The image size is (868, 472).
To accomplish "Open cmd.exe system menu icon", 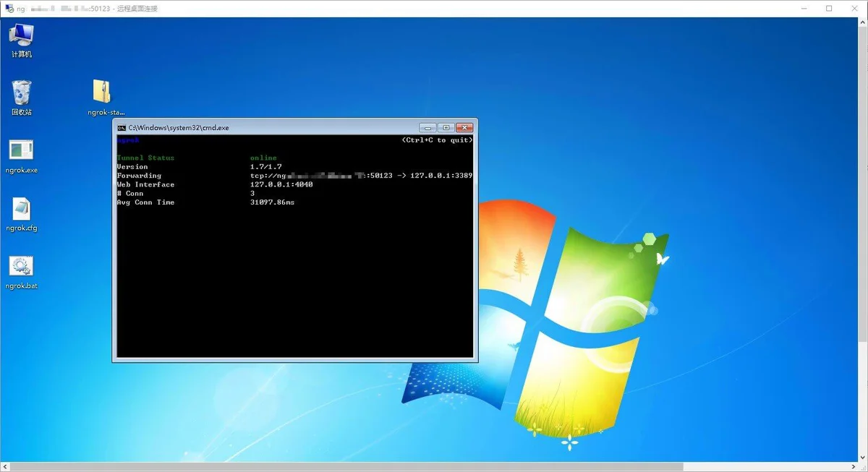I will [x=122, y=128].
